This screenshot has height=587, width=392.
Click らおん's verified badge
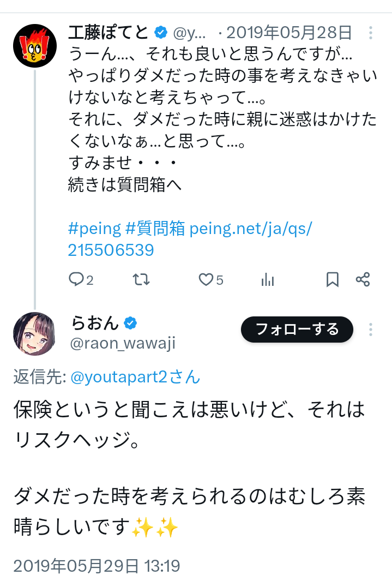point(130,324)
